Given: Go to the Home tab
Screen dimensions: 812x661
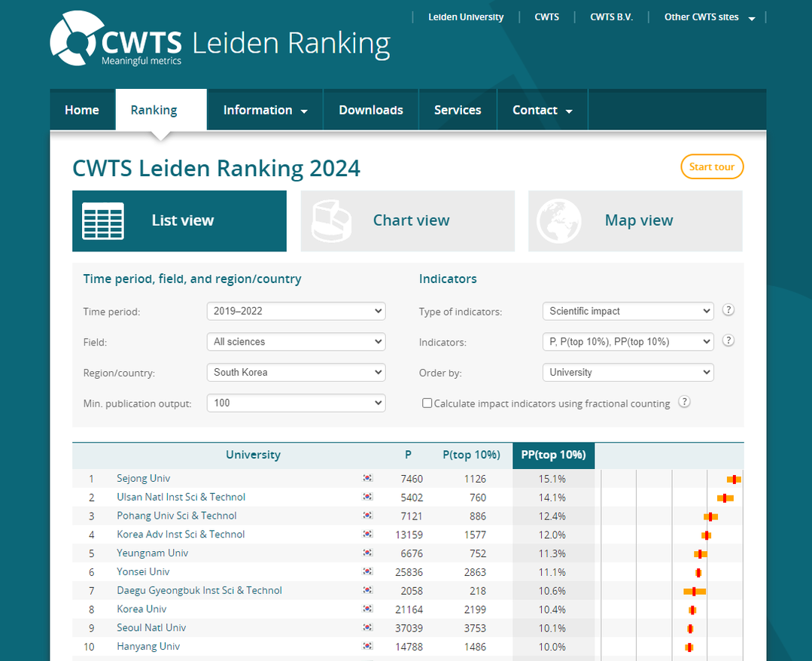Looking at the screenshot, I should point(82,110).
